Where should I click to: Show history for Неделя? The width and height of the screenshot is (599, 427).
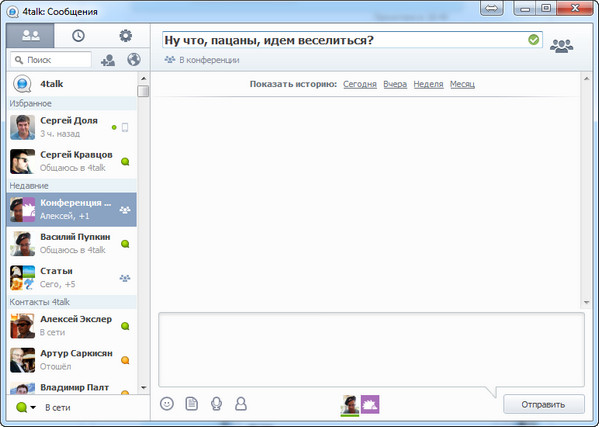click(428, 84)
